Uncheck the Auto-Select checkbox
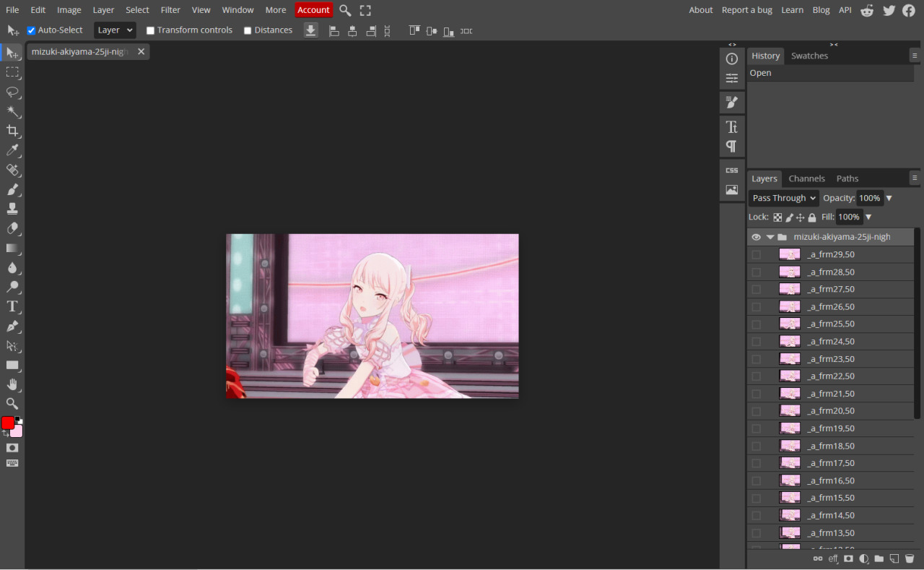924x570 pixels. pyautogui.click(x=31, y=30)
